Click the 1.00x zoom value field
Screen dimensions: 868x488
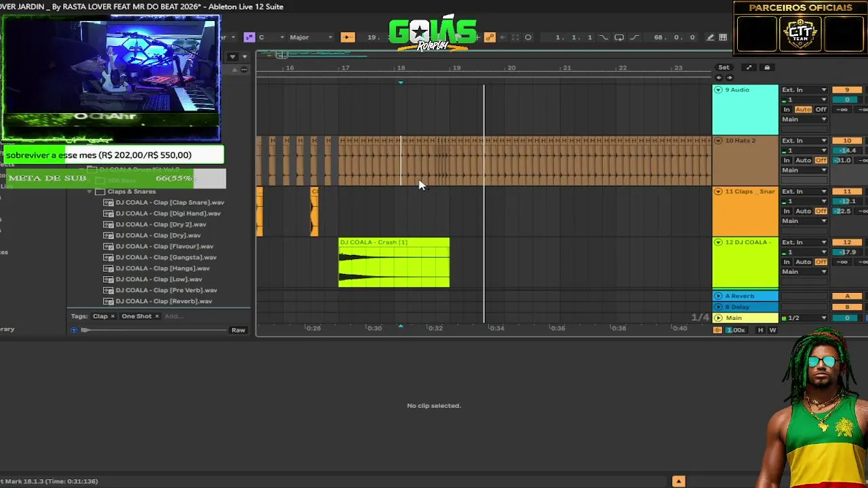[736, 330]
